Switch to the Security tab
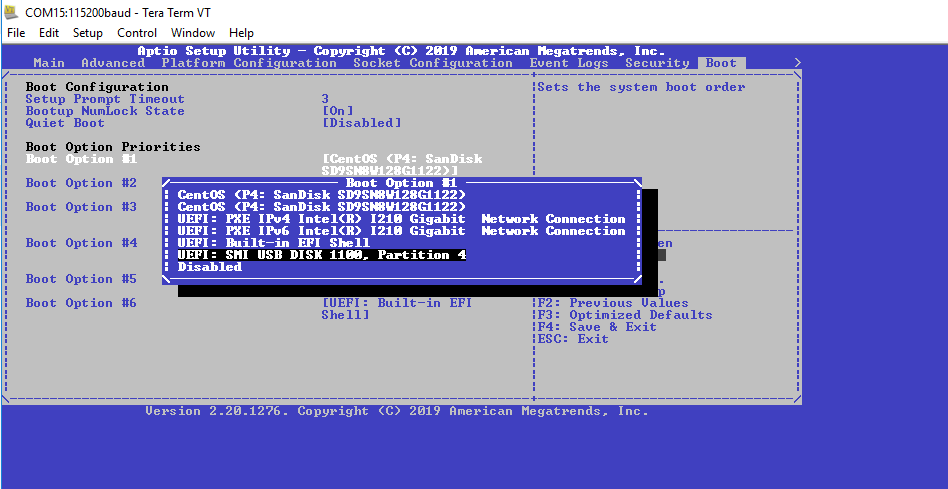The image size is (948, 489). tap(657, 63)
